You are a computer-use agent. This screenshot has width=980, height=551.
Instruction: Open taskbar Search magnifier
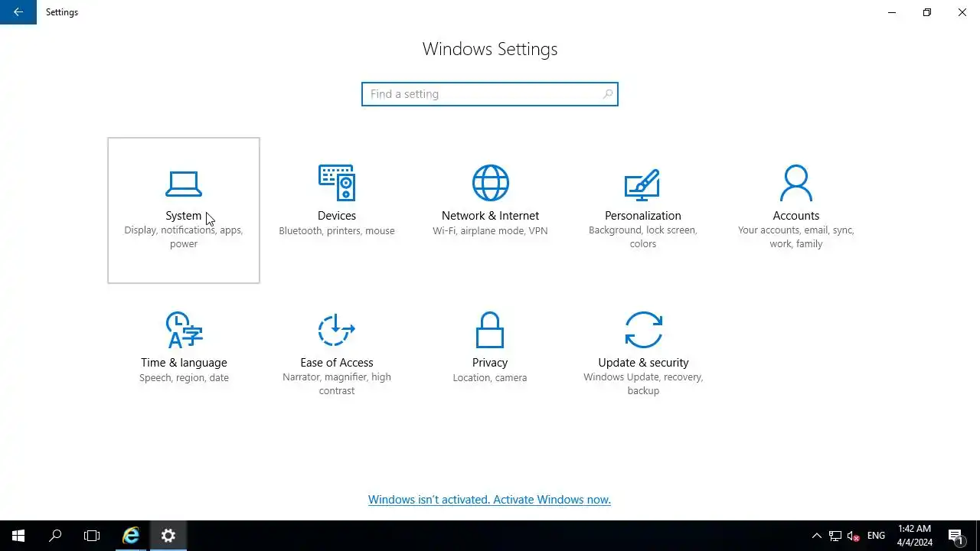(55, 536)
